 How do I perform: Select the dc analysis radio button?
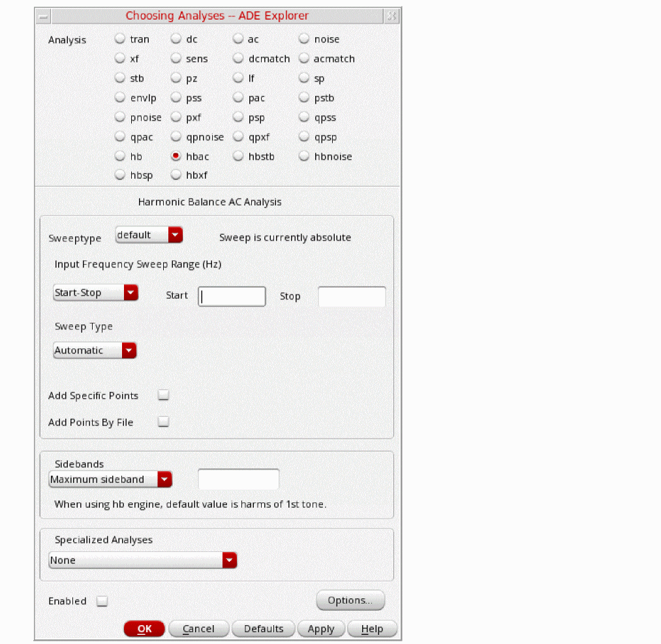tap(176, 38)
